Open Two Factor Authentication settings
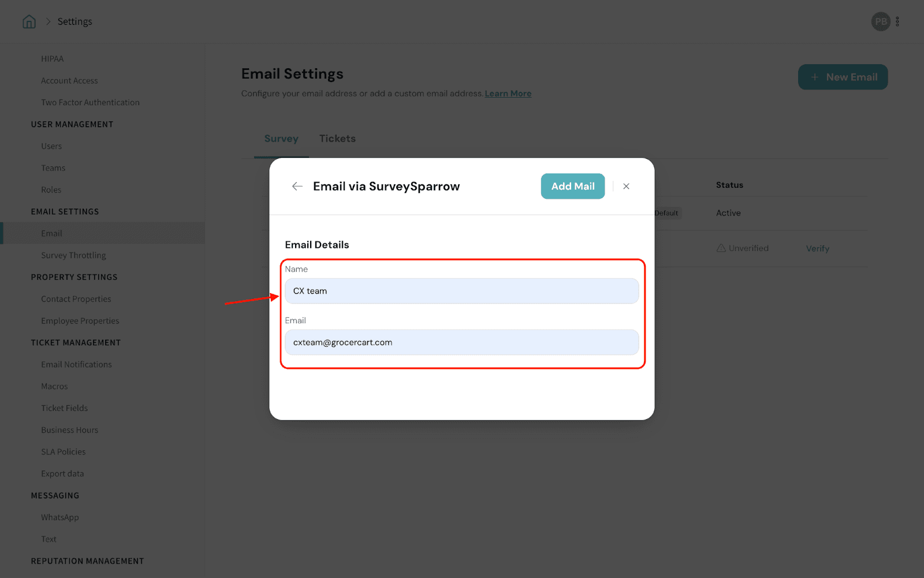This screenshot has height=578, width=924. click(x=90, y=103)
